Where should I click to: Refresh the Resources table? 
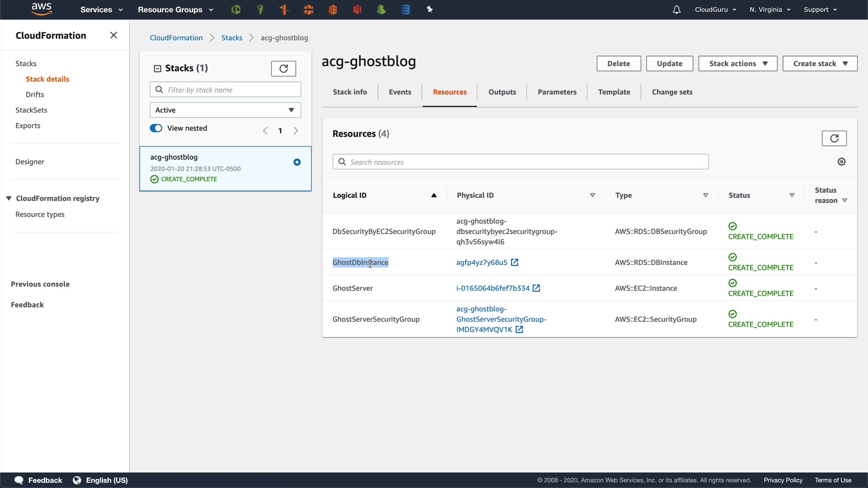pos(834,138)
